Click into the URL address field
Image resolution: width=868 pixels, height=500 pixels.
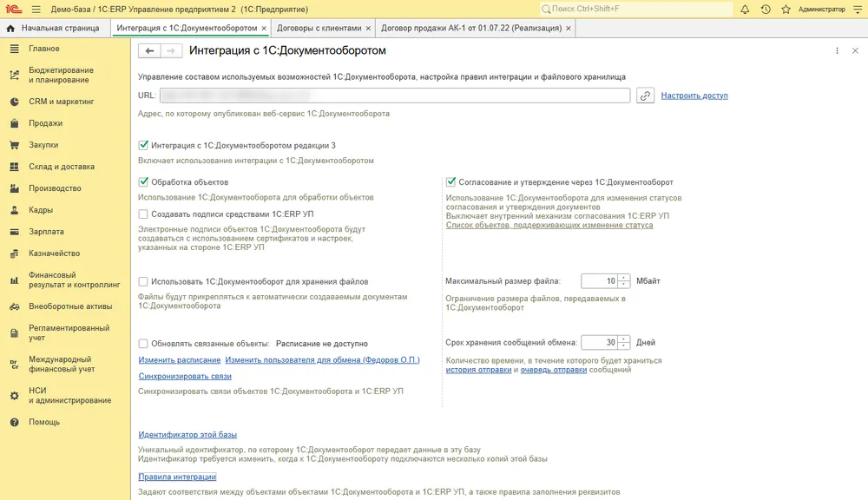tap(395, 95)
